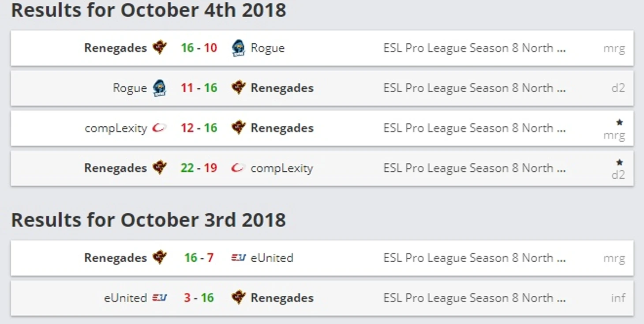Viewport: 644px width, 324px height.
Task: Open the 3 - 16 score result
Action: 199,298
